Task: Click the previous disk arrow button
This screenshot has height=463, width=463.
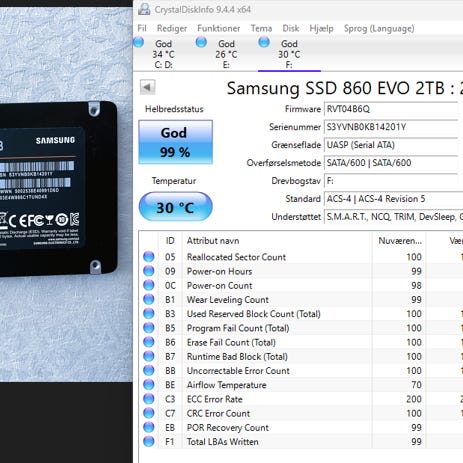Action: (147, 88)
